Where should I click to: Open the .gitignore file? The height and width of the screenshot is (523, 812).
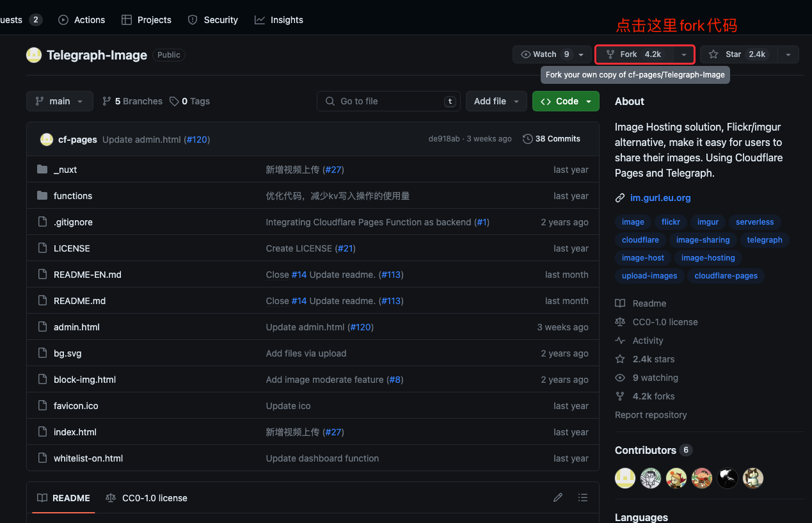tap(73, 222)
